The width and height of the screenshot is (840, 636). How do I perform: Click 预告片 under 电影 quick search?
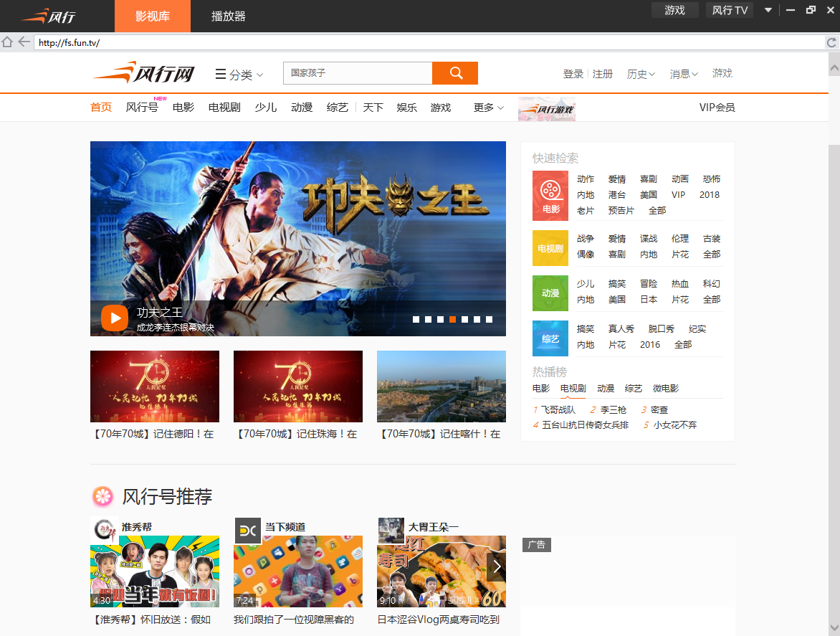coord(621,211)
